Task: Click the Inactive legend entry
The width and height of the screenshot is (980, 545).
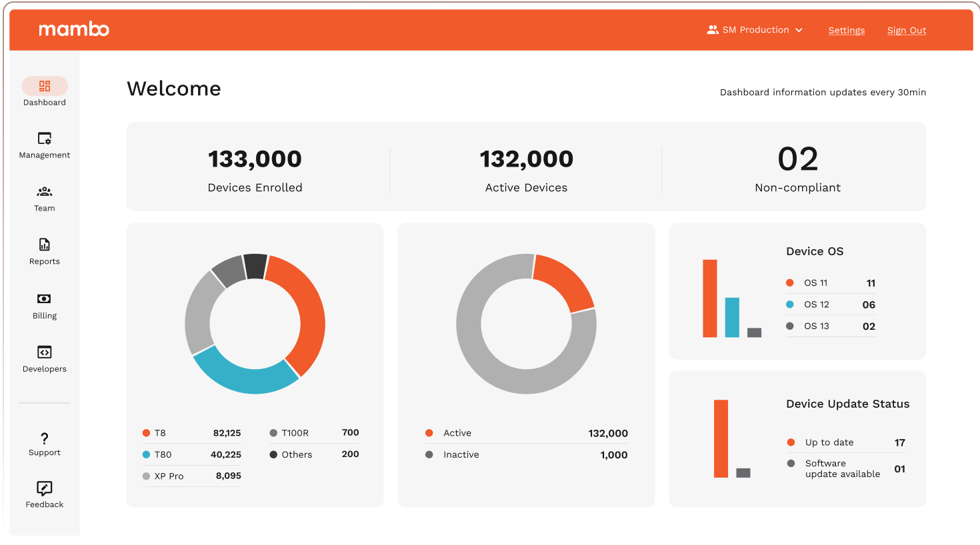Action: (x=461, y=455)
